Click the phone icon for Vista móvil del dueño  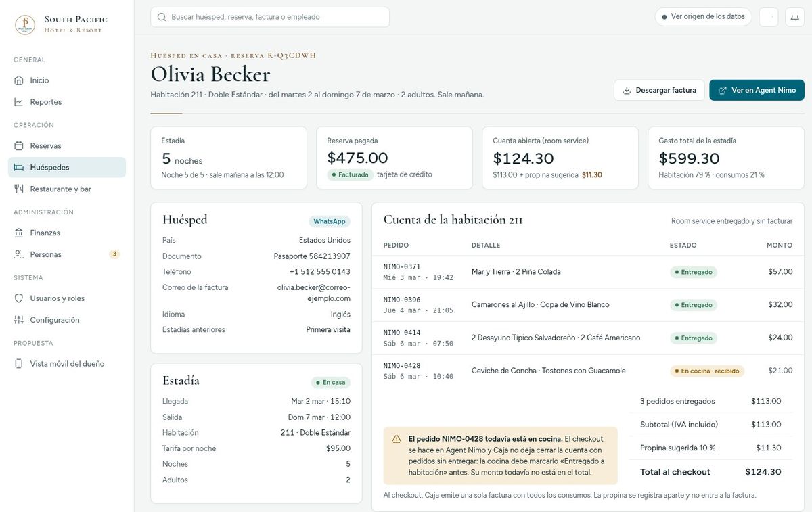click(18, 364)
